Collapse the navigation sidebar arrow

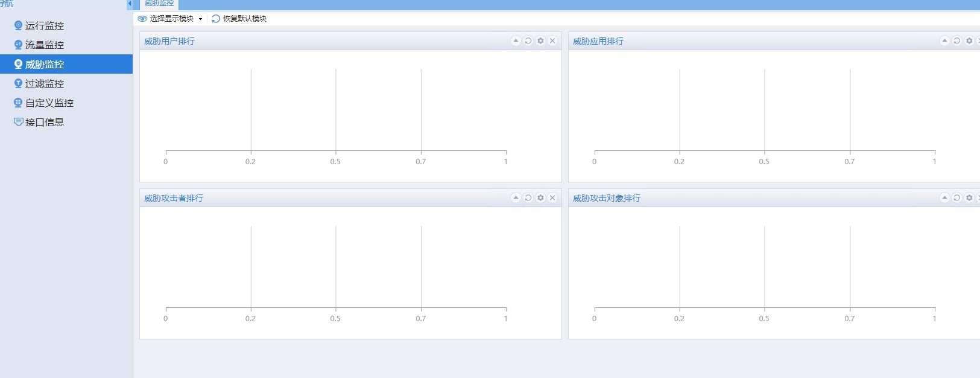[x=129, y=4]
